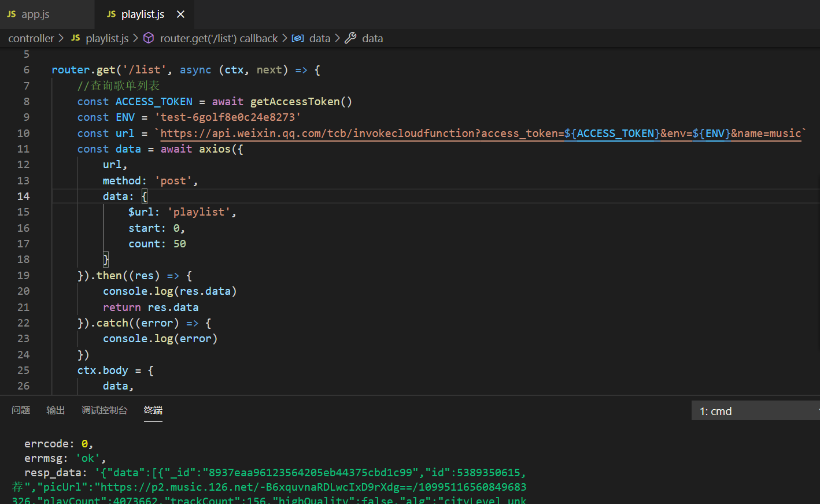The image size is (820, 504).
Task: Click 'console.log(error)' on line 23
Action: point(160,339)
